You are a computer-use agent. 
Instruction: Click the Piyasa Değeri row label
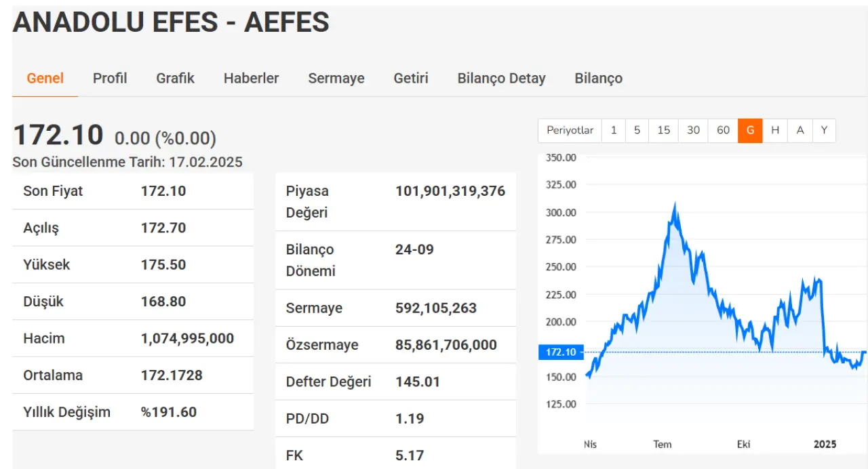(x=307, y=202)
